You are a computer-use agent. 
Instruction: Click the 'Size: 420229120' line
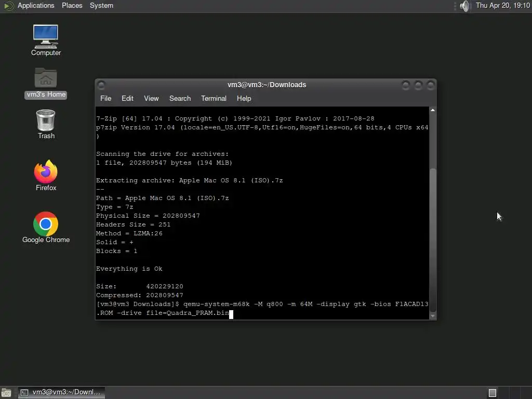pyautogui.click(x=139, y=286)
